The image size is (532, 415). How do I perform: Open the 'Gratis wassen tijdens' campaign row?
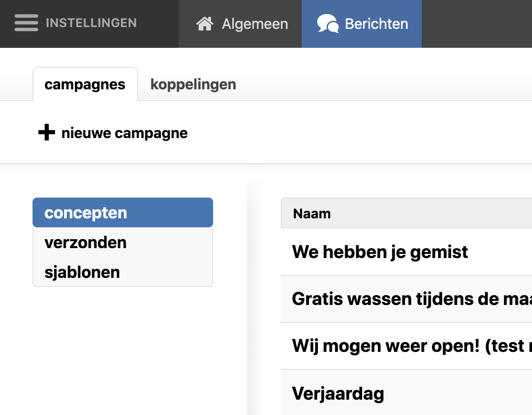pos(406,299)
